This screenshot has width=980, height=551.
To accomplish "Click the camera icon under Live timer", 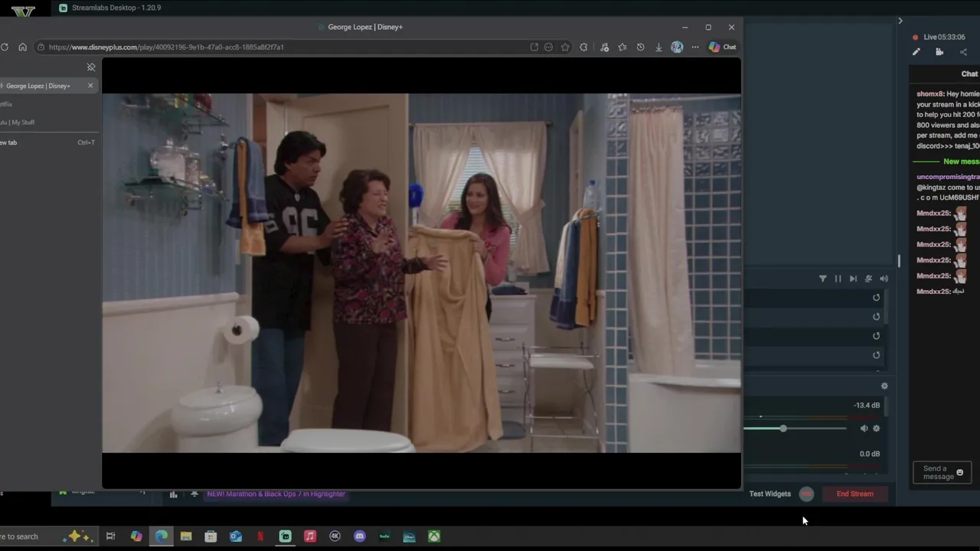I will 939,52.
